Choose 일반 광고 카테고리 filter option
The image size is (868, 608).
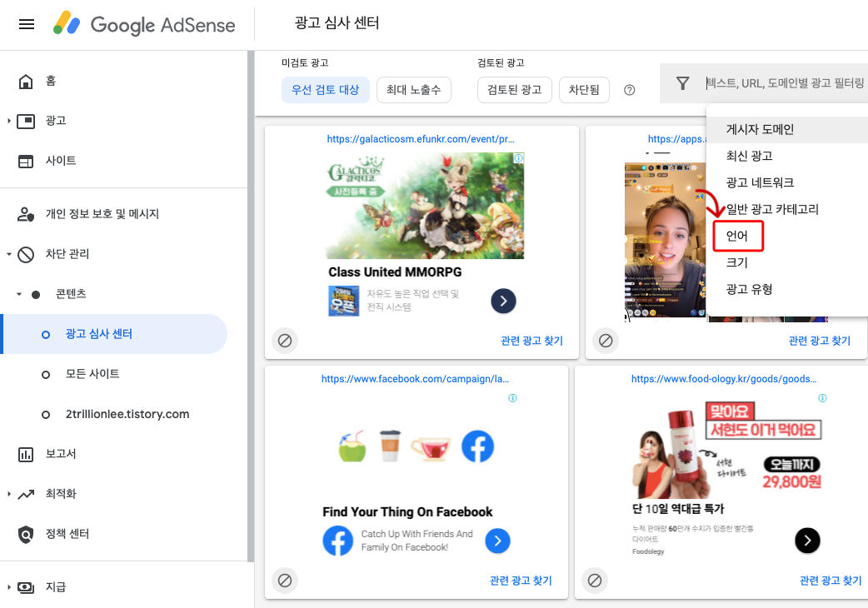(x=787, y=209)
